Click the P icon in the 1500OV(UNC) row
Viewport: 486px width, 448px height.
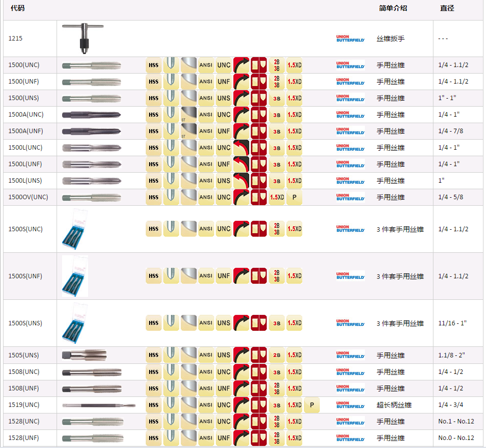point(294,197)
